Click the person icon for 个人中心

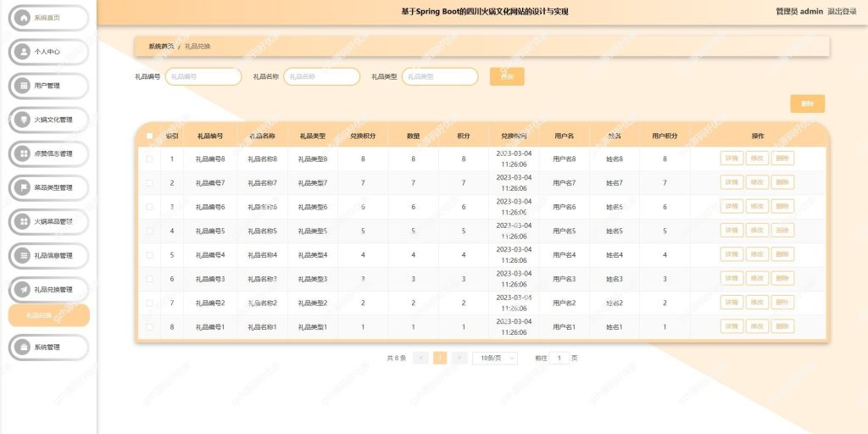point(23,52)
